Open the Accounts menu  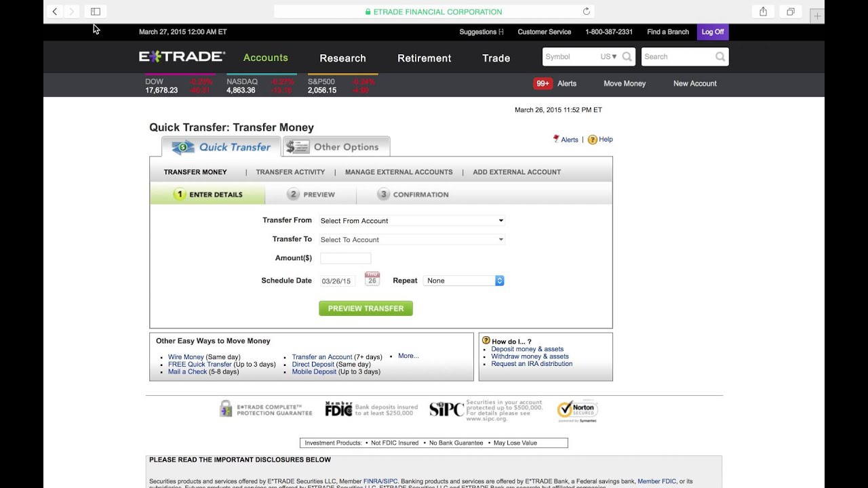pyautogui.click(x=266, y=58)
